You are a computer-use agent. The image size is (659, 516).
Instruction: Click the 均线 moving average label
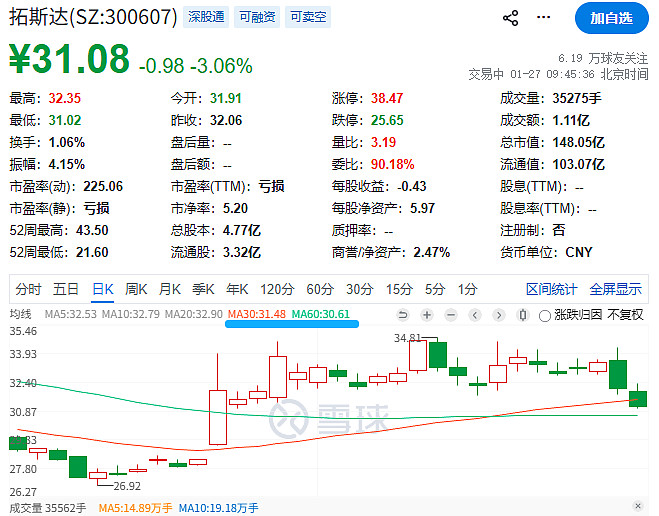(21, 314)
